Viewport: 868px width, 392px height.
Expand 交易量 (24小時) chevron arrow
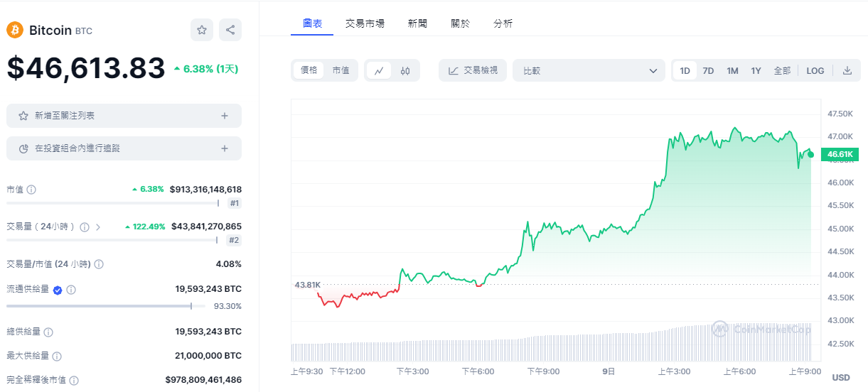pos(98,227)
